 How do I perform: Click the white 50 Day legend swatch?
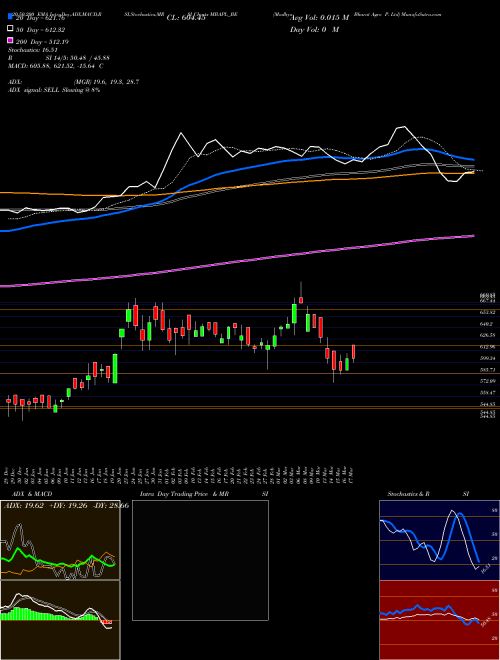(x=10, y=29)
